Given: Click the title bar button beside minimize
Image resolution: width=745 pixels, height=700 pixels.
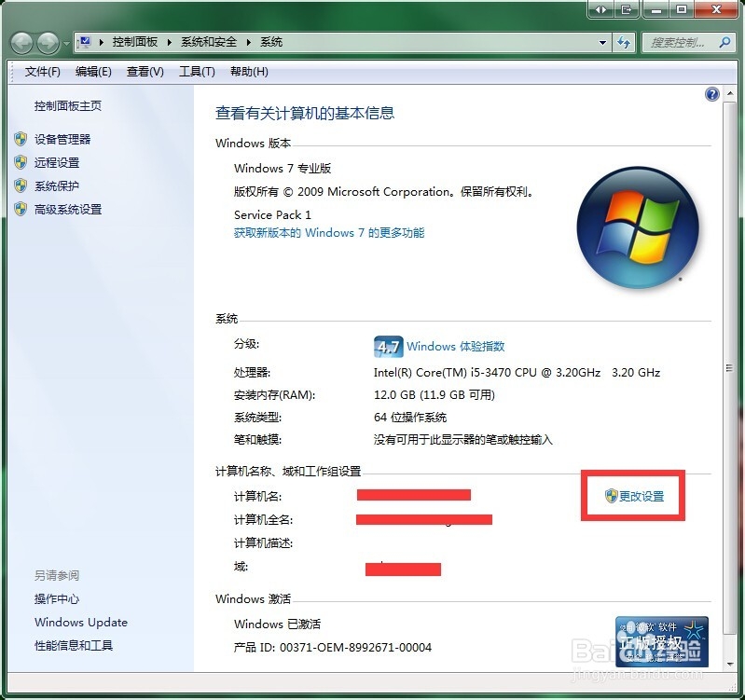Looking at the screenshot, I should [x=627, y=9].
